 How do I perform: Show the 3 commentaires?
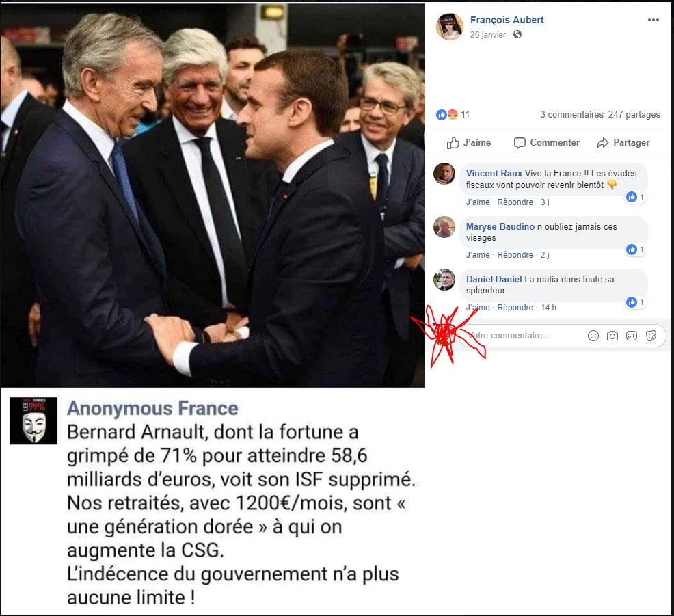point(571,114)
